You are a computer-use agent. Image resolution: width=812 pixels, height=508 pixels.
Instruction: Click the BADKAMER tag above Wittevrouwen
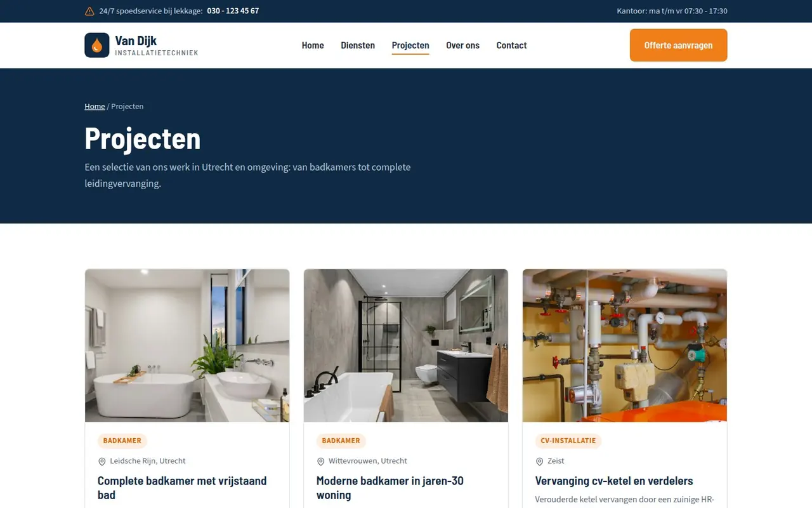click(x=341, y=441)
